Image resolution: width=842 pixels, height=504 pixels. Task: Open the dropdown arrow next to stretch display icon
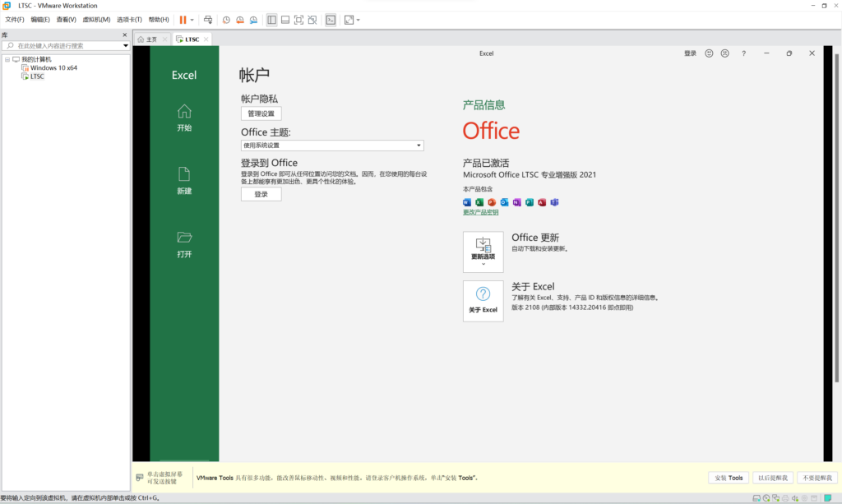[359, 21]
